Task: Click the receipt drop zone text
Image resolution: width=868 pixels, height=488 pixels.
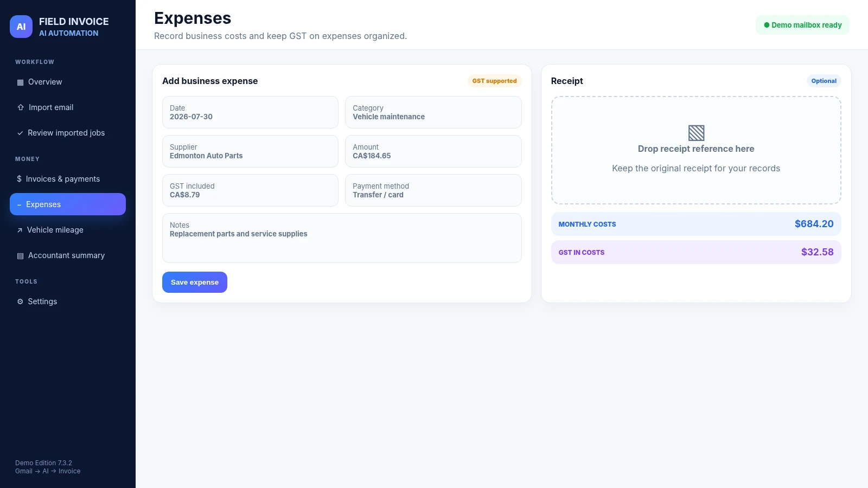Action: 696,149
